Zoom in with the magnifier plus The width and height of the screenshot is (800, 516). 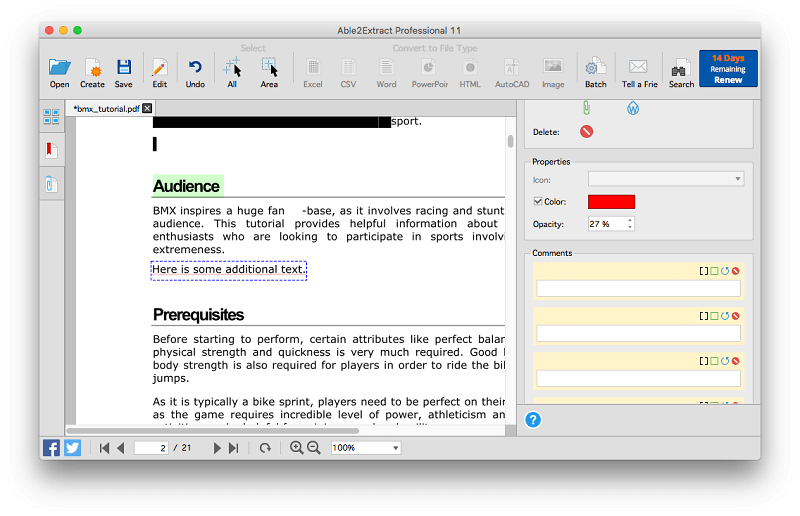tap(296, 448)
